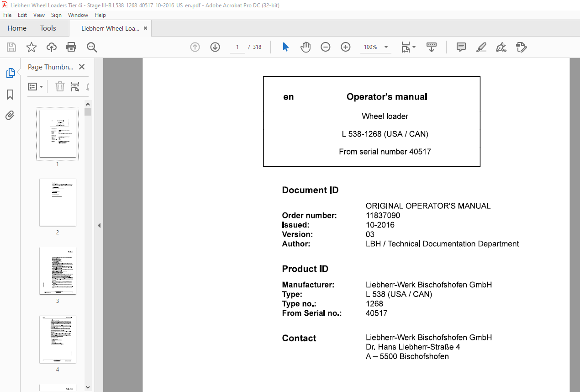Click the page number input field
This screenshot has width=580, height=392.
pyautogui.click(x=237, y=47)
